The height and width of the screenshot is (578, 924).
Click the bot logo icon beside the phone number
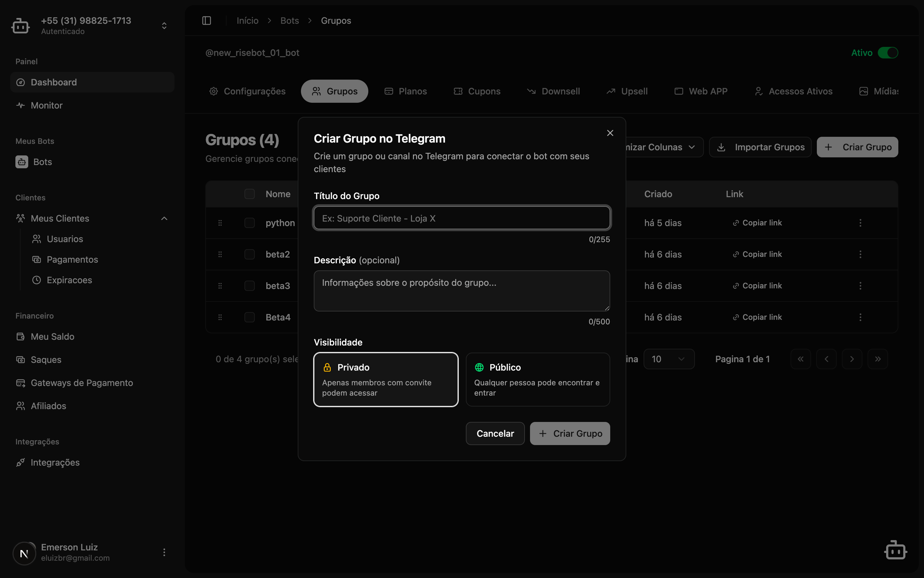tap(20, 26)
